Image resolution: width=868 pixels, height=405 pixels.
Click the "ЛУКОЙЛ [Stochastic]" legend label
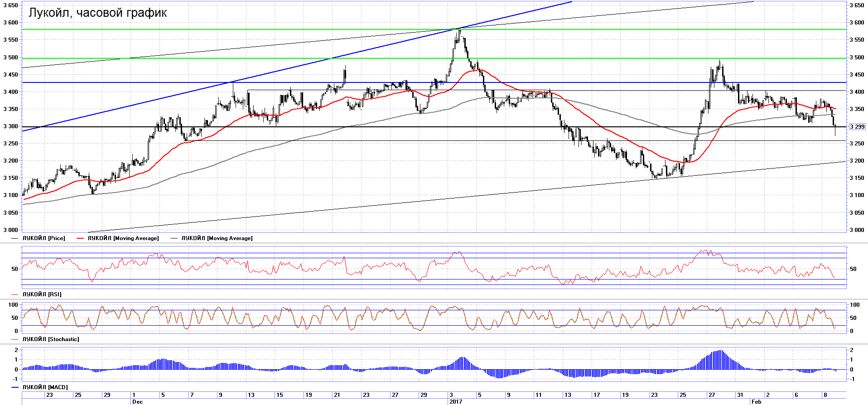50,339
